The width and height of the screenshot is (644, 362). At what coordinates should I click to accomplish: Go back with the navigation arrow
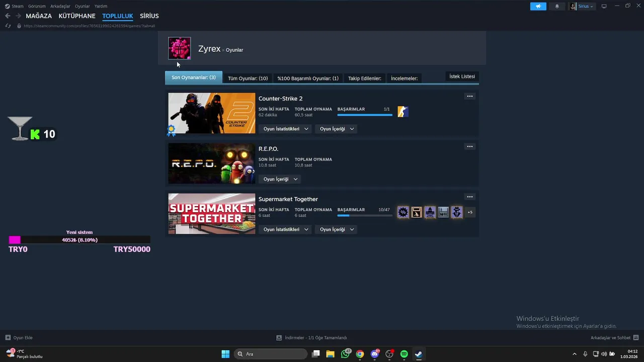point(8,16)
